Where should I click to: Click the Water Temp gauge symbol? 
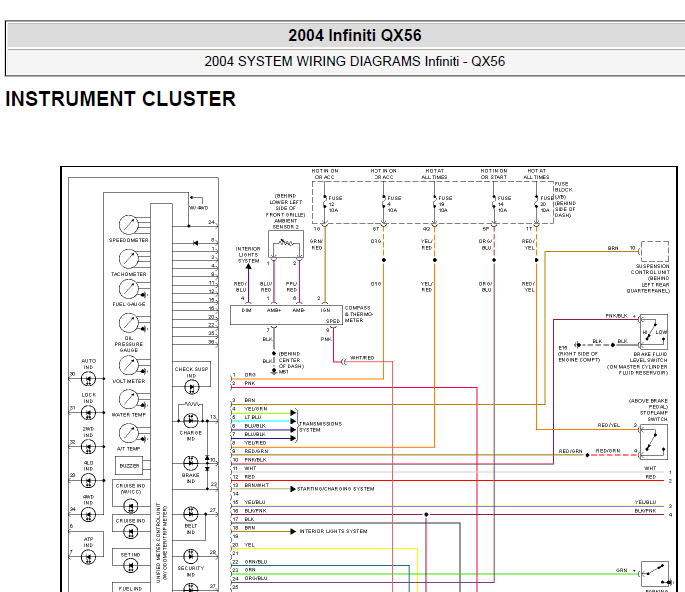(x=129, y=399)
